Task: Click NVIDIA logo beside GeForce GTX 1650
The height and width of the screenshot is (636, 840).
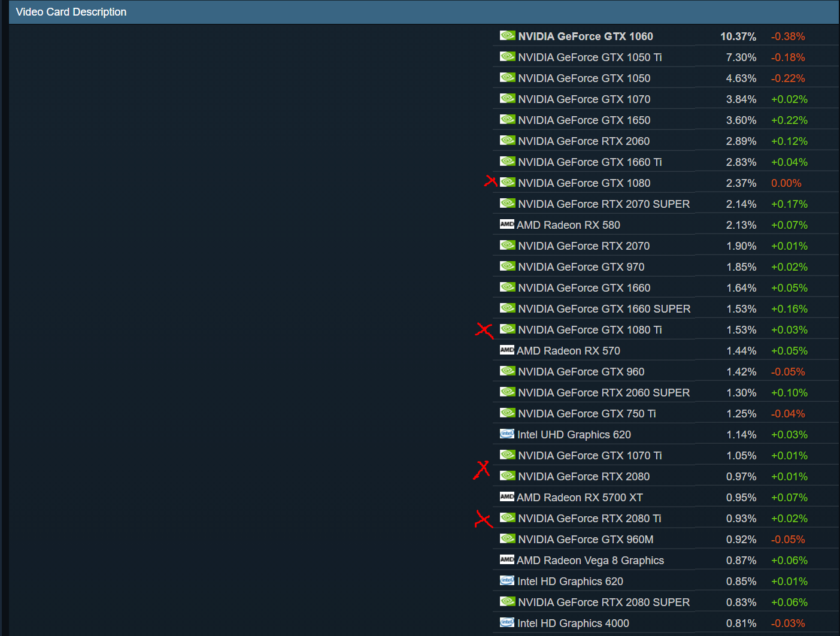Action: (x=508, y=119)
